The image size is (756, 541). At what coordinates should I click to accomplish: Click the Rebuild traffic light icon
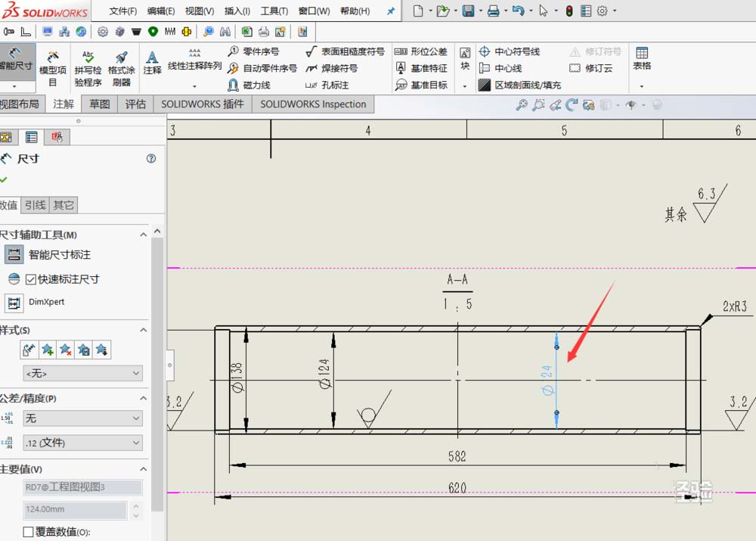click(569, 11)
